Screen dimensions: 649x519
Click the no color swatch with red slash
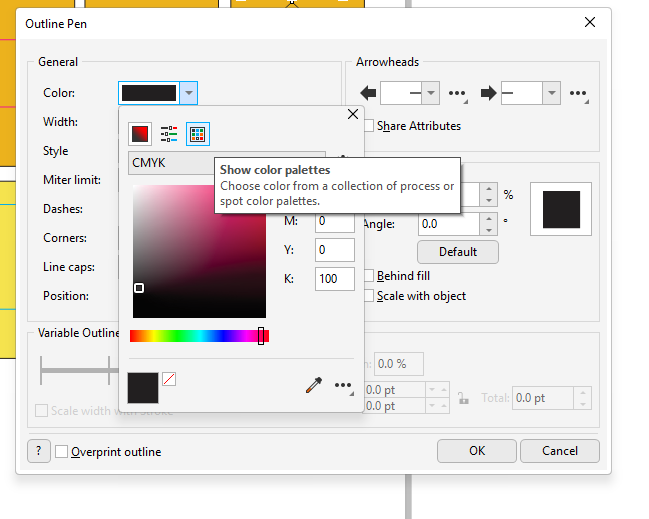coord(169,379)
